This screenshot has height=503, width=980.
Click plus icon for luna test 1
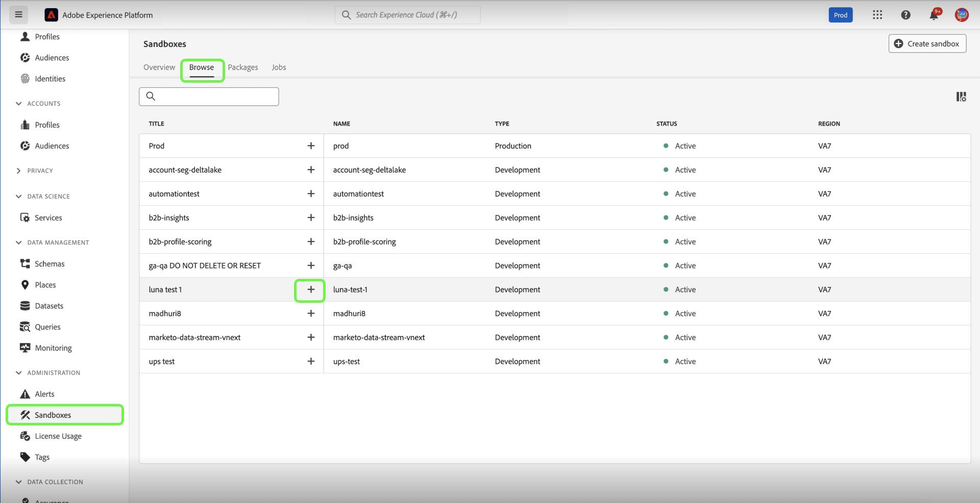311,290
